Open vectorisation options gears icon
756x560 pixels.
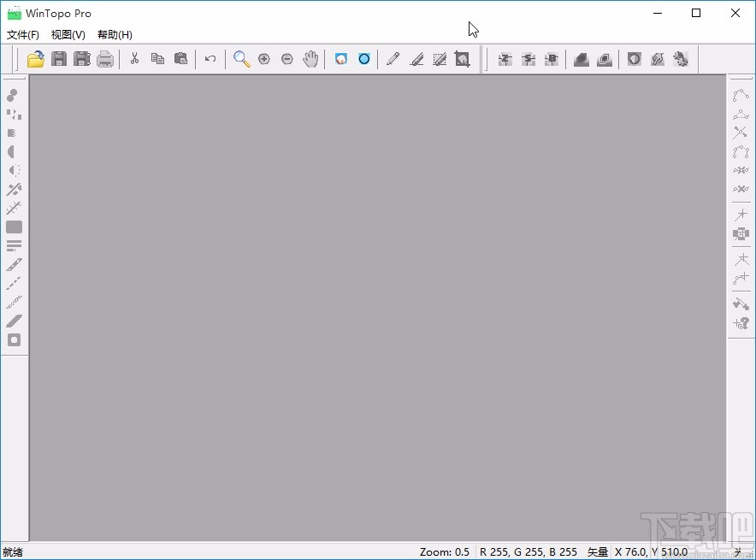coord(680,59)
